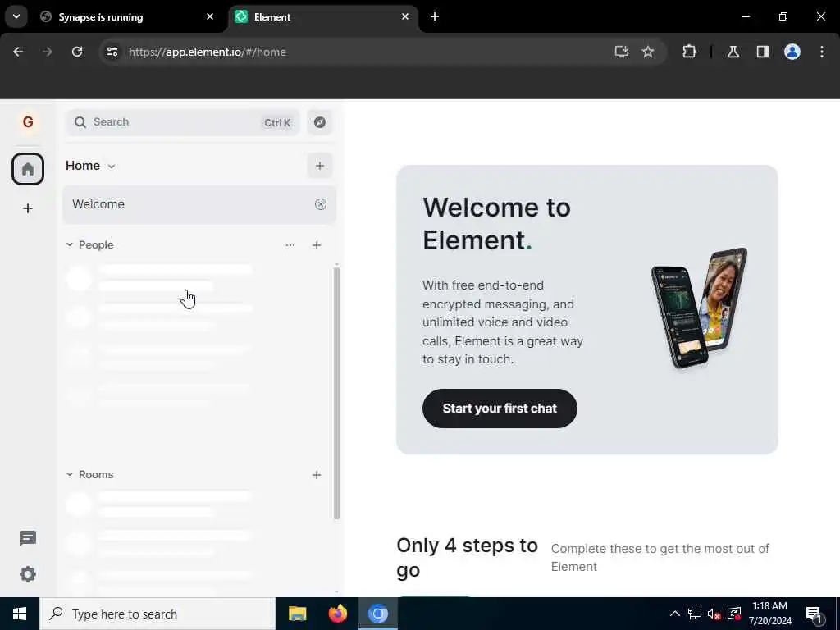Open the browser Extensions puzzle icon
The image size is (840, 630).
(x=689, y=52)
